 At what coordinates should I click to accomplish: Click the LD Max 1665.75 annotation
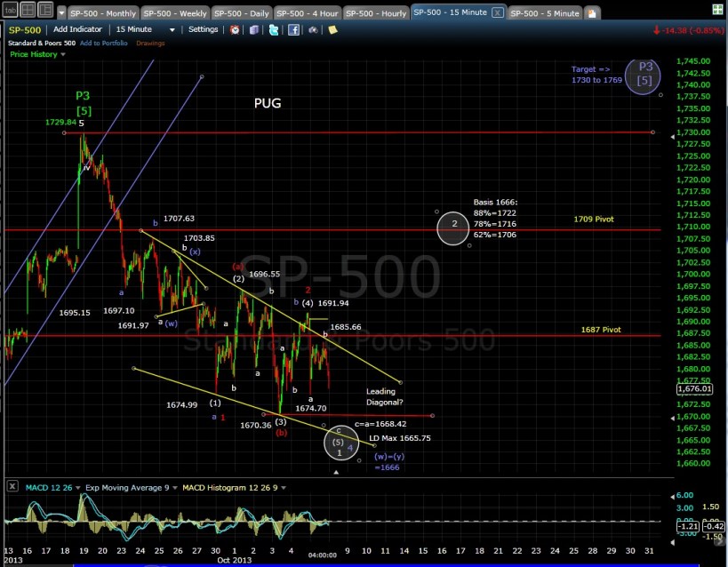point(400,438)
